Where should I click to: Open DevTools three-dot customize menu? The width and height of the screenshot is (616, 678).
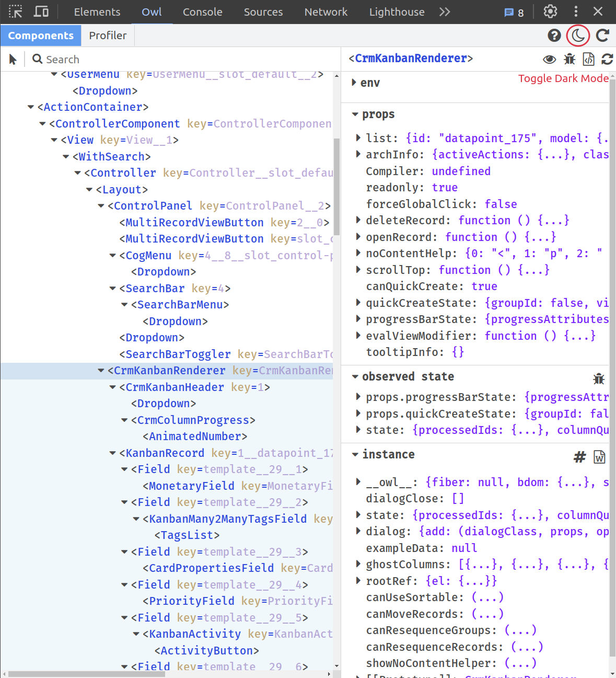[576, 12]
